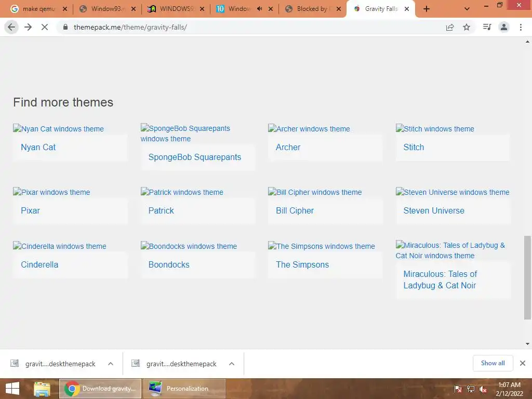
Task: Open network status tray icon
Action: pyautogui.click(x=471, y=389)
